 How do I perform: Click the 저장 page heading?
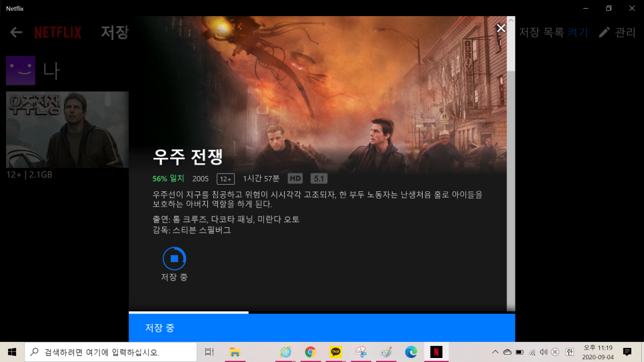(115, 32)
